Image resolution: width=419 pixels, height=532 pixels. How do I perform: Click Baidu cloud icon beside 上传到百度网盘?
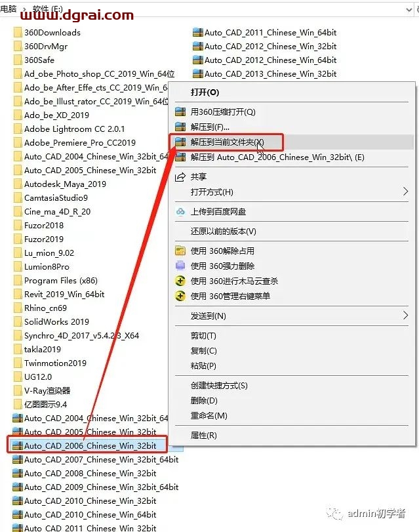[180, 212]
